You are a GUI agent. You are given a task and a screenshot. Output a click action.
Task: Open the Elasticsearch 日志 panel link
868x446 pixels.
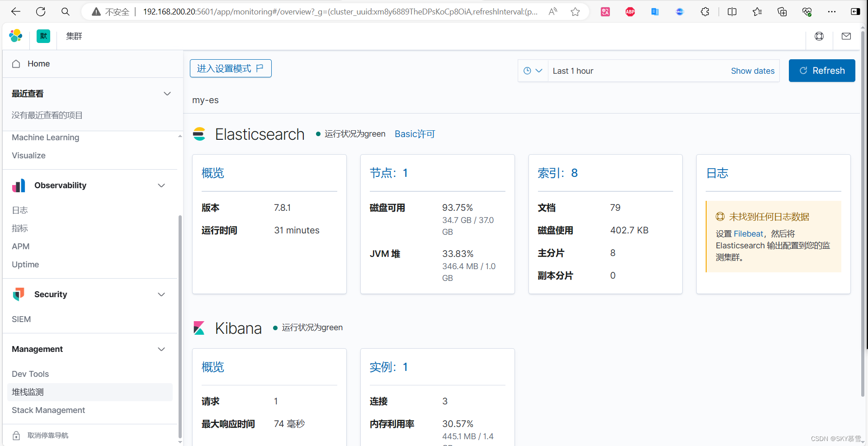717,173
